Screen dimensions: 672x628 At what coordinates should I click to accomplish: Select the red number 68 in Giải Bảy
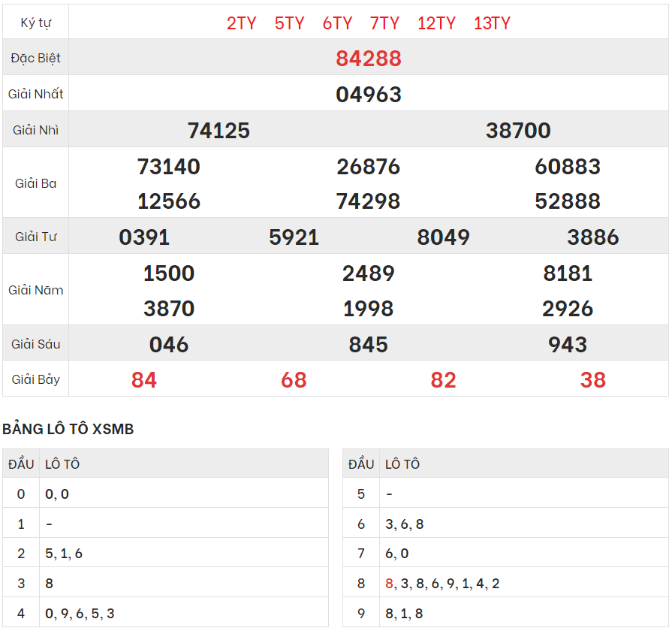tap(294, 380)
